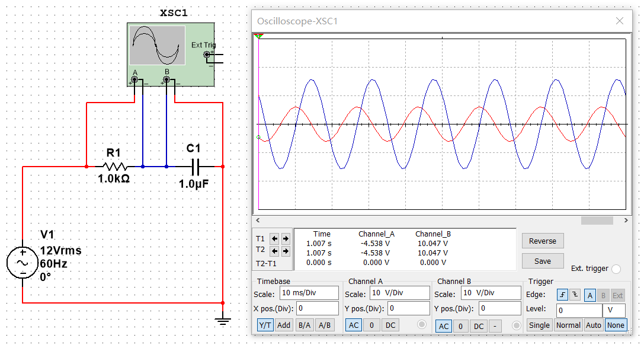Set trigger type to Single
The image size is (644, 348).
click(x=539, y=325)
